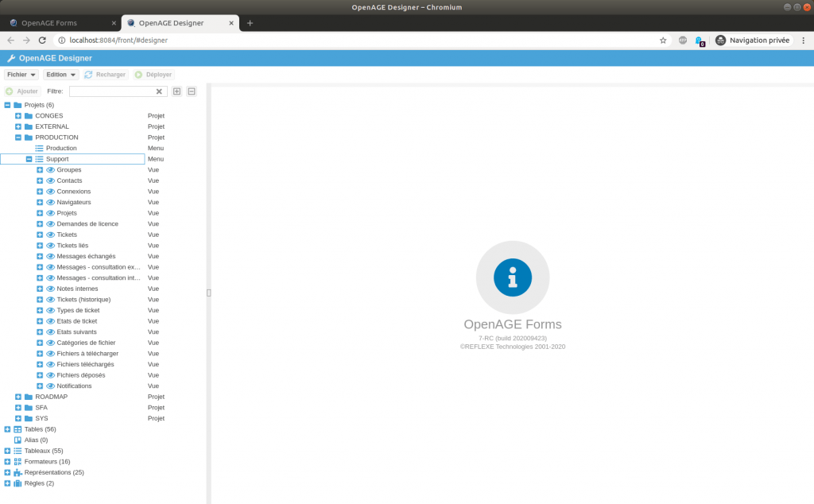This screenshot has width=814, height=504.
Task: Open the Chromium three-dot menu
Action: click(804, 41)
